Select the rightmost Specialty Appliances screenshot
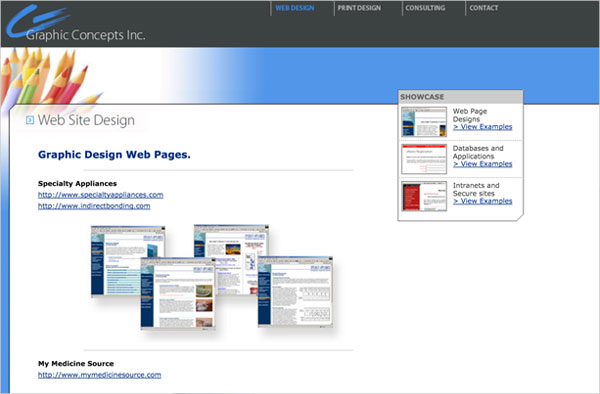Viewport: 600px width, 394px height. (x=295, y=292)
